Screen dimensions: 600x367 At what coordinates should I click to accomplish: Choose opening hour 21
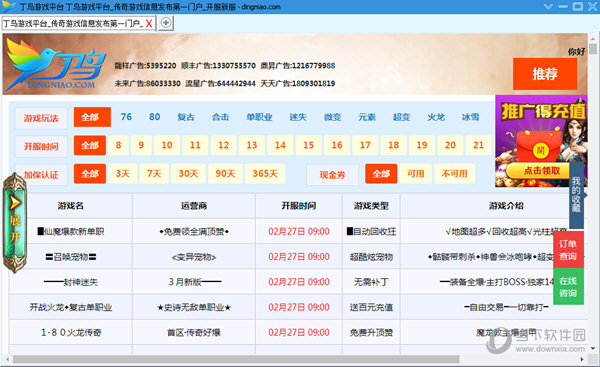pos(478,145)
